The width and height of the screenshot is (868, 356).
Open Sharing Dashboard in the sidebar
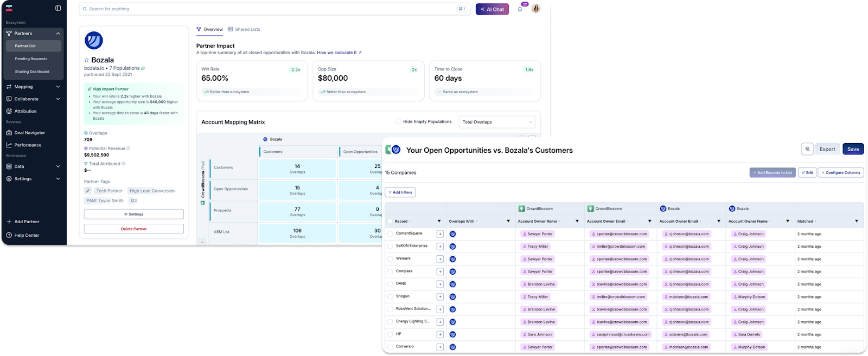pyautogui.click(x=33, y=72)
